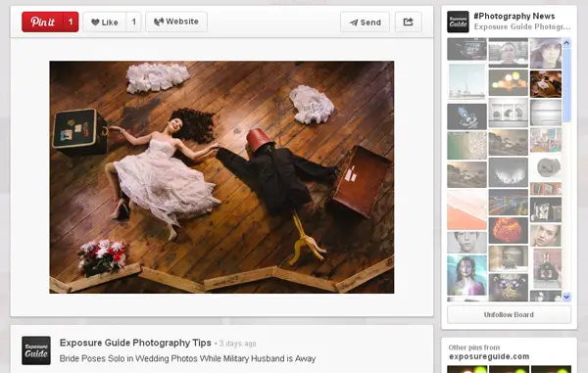Screen dimensions: 588x373
Task: Open the woman in purple hat thumbnail
Action: [546, 53]
